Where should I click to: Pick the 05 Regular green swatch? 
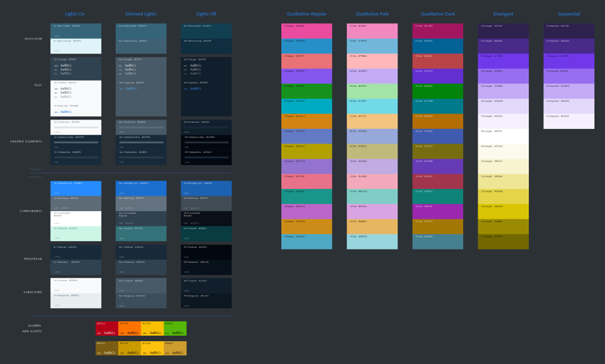307,91
